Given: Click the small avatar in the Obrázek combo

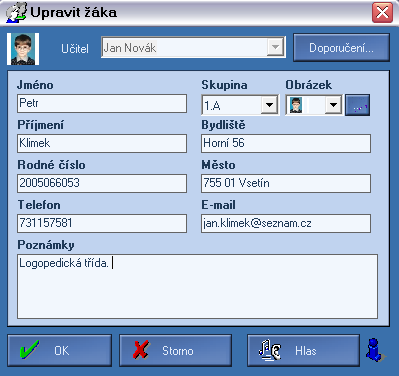Looking at the screenshot, I should (296, 105).
